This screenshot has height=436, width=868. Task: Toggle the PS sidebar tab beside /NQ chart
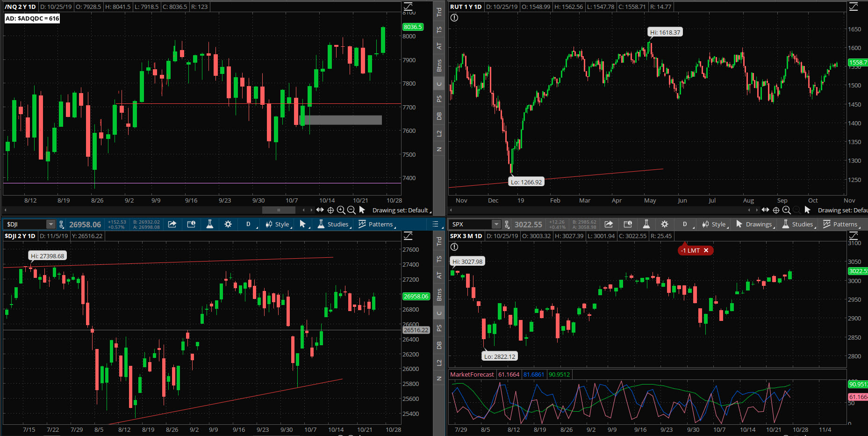click(x=439, y=99)
